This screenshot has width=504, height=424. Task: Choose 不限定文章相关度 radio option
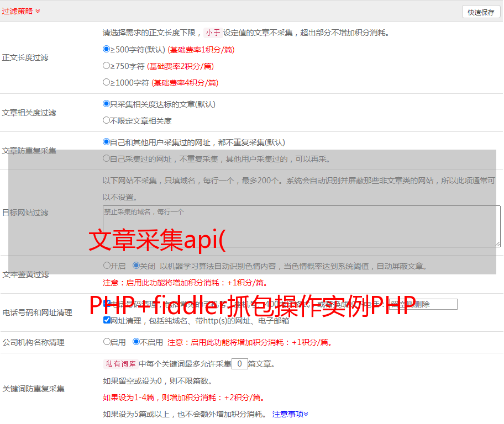click(x=106, y=120)
